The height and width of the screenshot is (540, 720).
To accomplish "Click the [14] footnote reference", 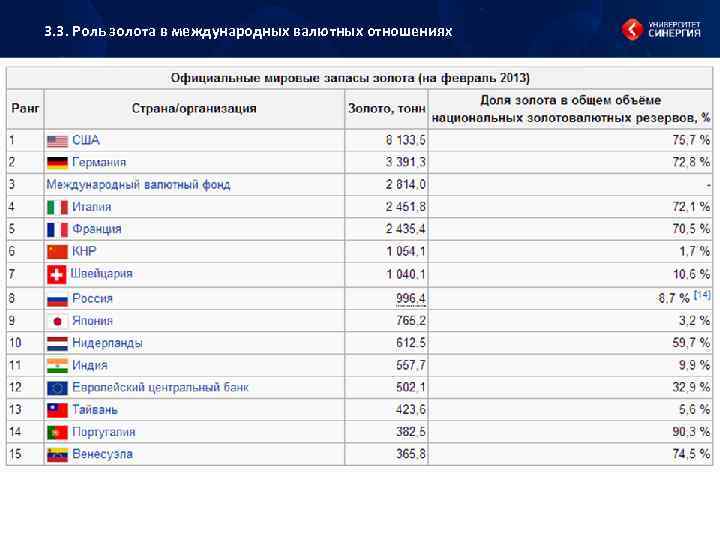I will [x=702, y=295].
